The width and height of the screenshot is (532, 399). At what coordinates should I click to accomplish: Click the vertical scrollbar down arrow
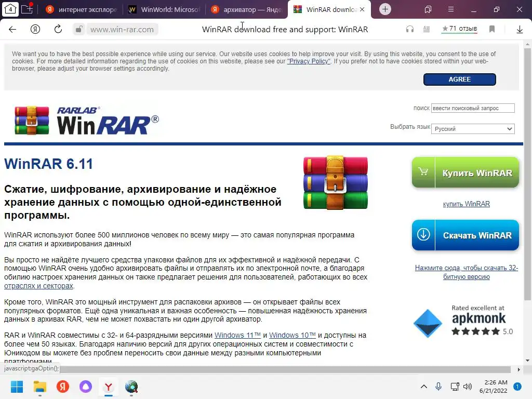click(x=527, y=361)
